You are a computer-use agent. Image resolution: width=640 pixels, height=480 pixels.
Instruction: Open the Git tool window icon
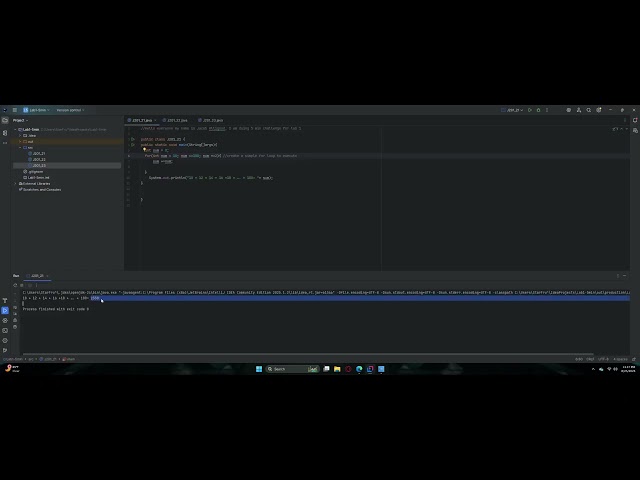coord(5,350)
